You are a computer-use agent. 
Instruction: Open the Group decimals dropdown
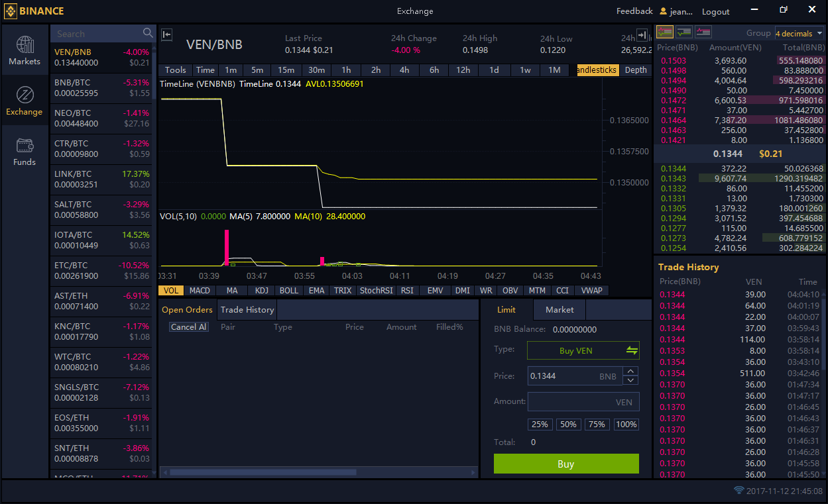click(x=799, y=33)
